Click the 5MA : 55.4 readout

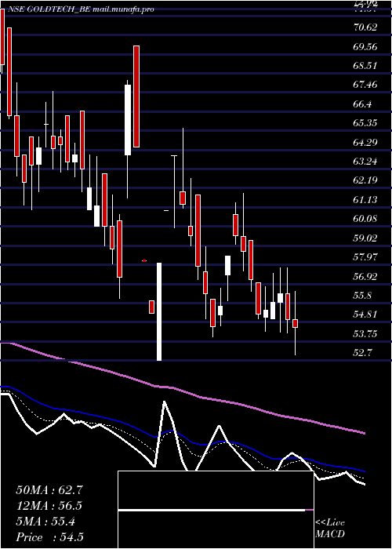coord(45,522)
